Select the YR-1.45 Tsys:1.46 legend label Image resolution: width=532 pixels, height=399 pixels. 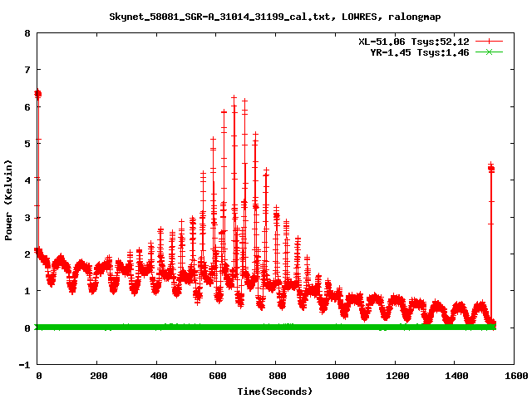click(x=419, y=52)
